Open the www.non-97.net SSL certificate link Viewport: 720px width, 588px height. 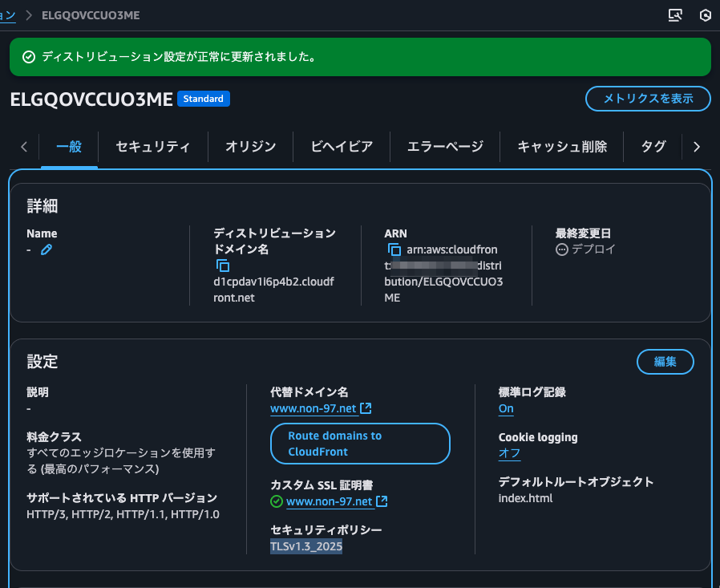[329, 501]
